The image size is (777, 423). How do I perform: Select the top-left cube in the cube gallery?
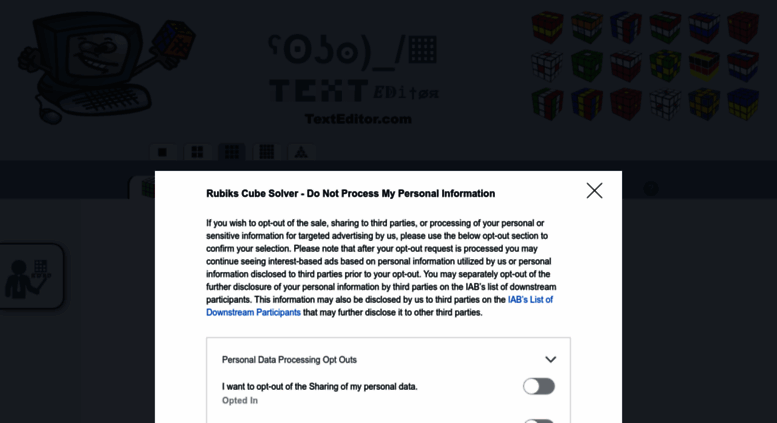click(547, 26)
